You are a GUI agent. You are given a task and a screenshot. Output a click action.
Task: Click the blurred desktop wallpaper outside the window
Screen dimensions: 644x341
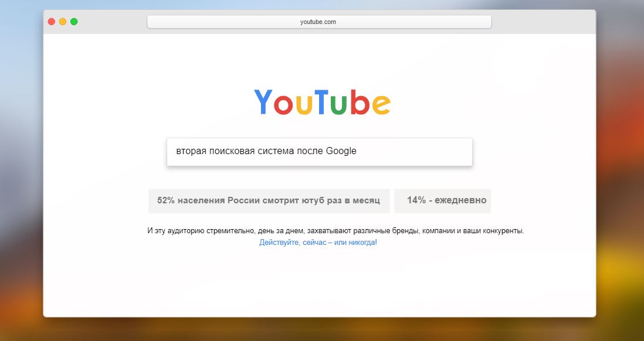point(21,164)
